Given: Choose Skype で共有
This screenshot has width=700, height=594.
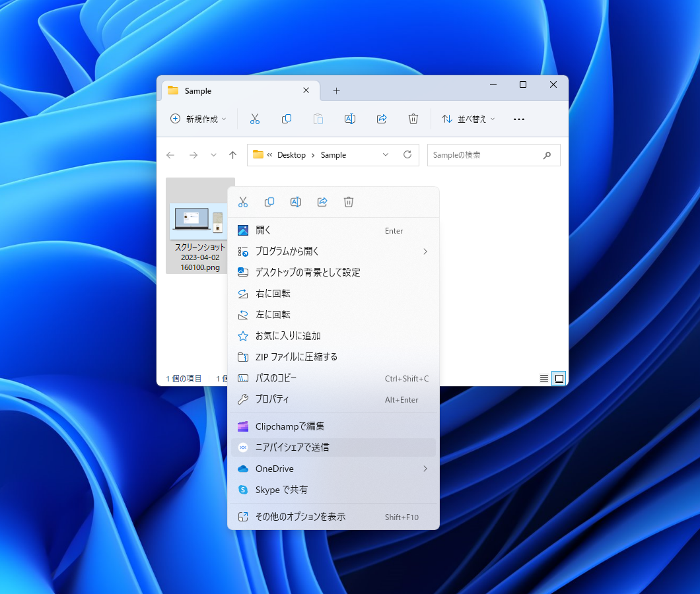Looking at the screenshot, I should (x=333, y=490).
